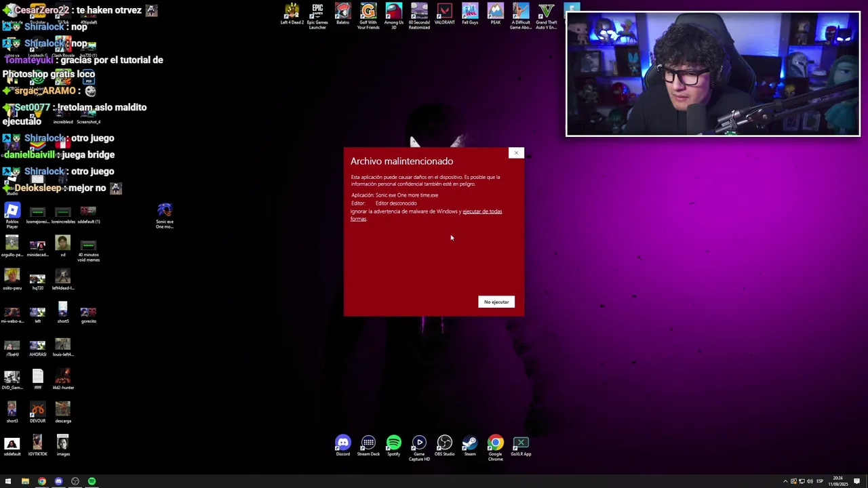Select the 'fffff' text document
The width and height of the screenshot is (868, 488).
tap(37, 380)
